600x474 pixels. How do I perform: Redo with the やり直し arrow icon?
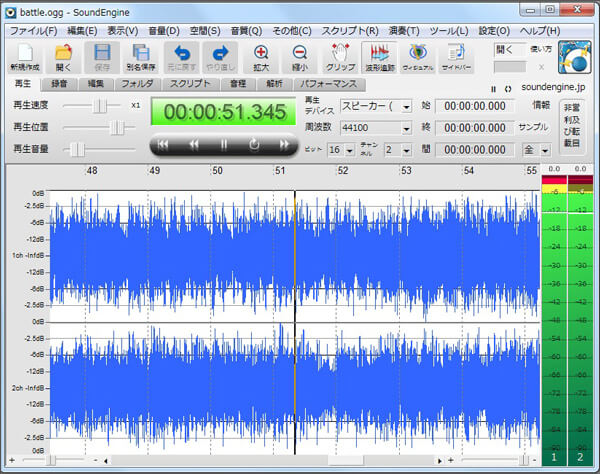coord(220,57)
